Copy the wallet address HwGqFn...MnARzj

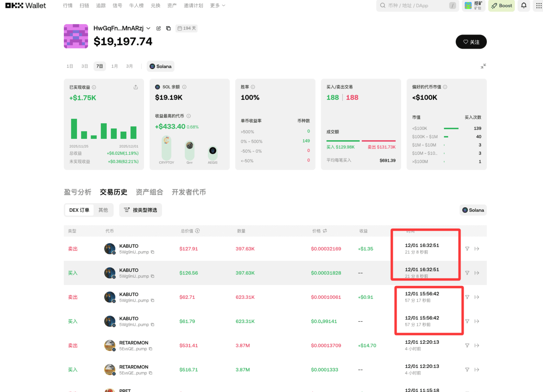[x=168, y=28]
